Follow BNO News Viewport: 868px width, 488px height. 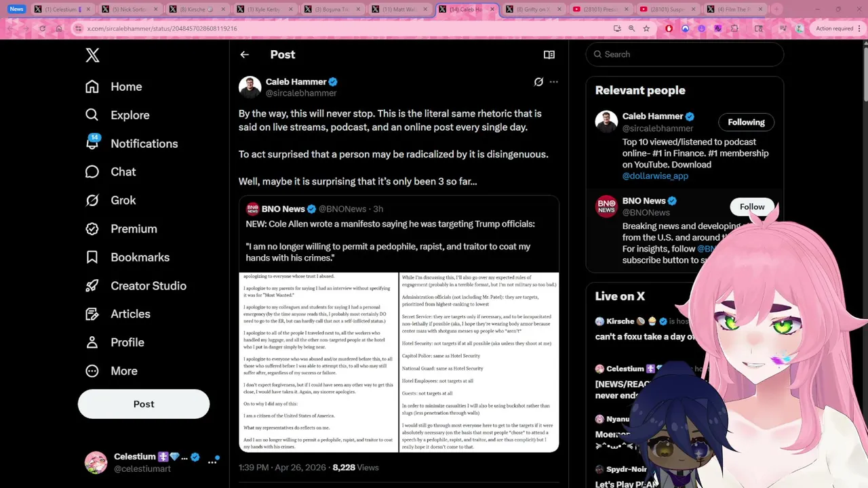click(752, 207)
